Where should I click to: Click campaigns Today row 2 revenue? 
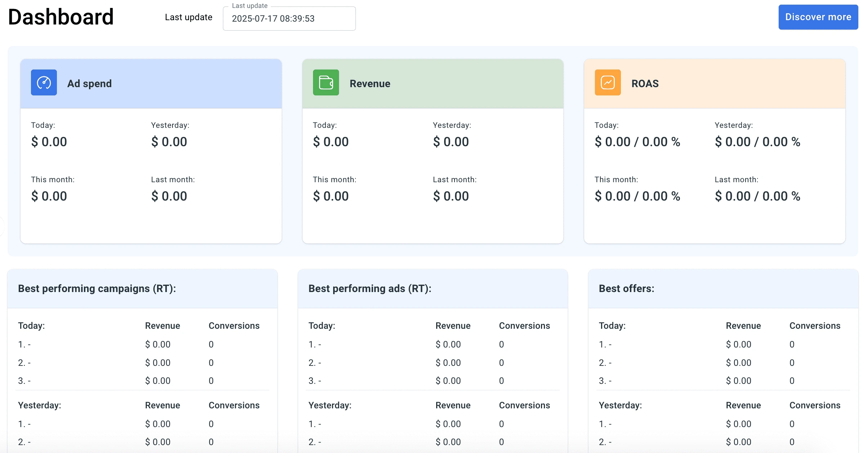tap(158, 363)
